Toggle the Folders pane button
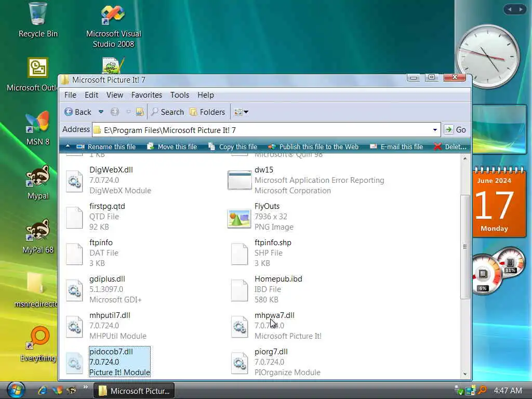The image size is (532, 399). tap(207, 112)
